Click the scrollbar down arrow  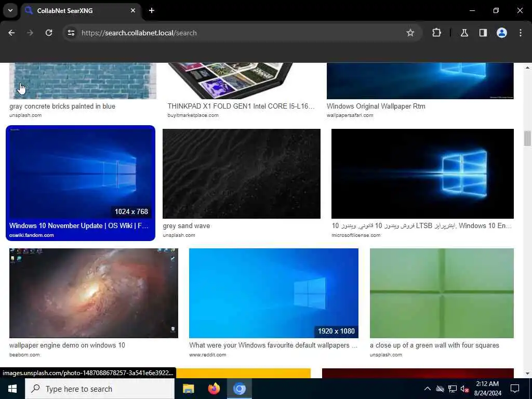click(527, 374)
